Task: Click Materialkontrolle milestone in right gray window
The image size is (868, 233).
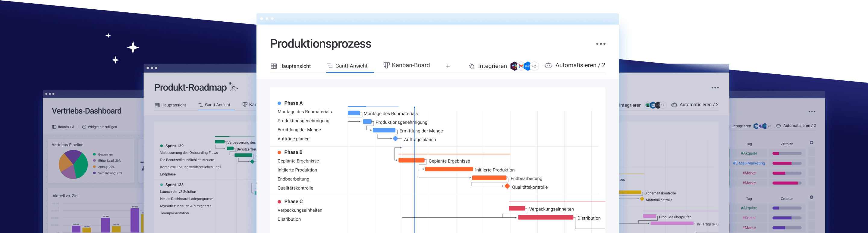Action: pos(642,199)
